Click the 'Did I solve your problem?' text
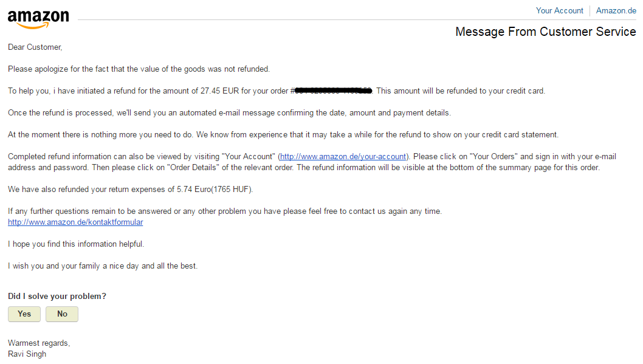The image size is (643, 364). (57, 296)
